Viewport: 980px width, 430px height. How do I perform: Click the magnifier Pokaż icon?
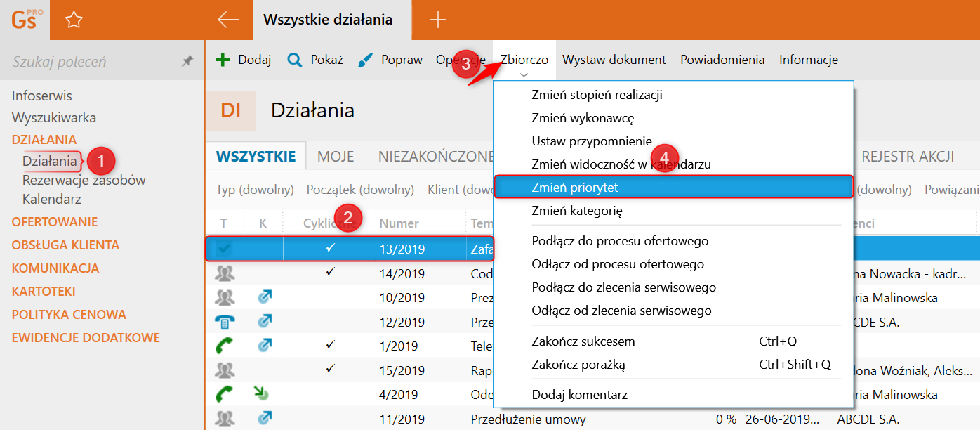click(x=295, y=60)
